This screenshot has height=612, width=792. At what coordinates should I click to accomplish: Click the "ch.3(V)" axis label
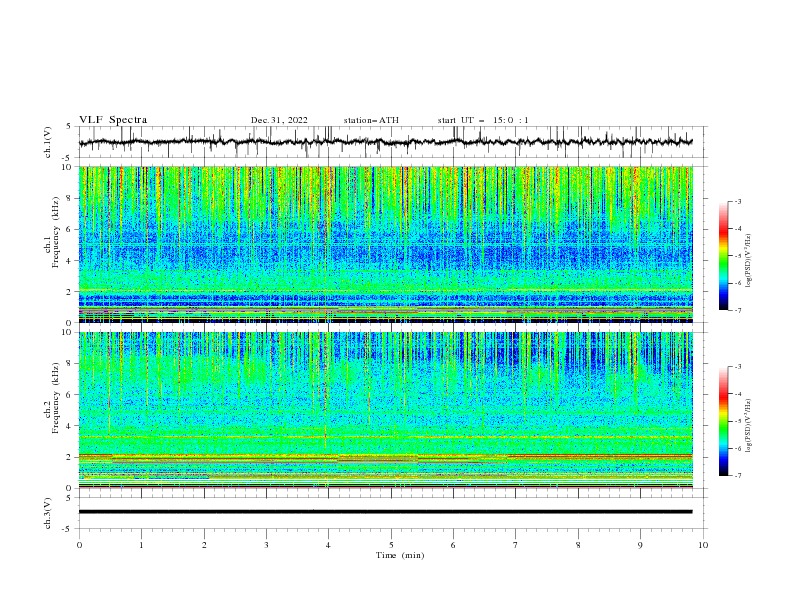(x=48, y=513)
